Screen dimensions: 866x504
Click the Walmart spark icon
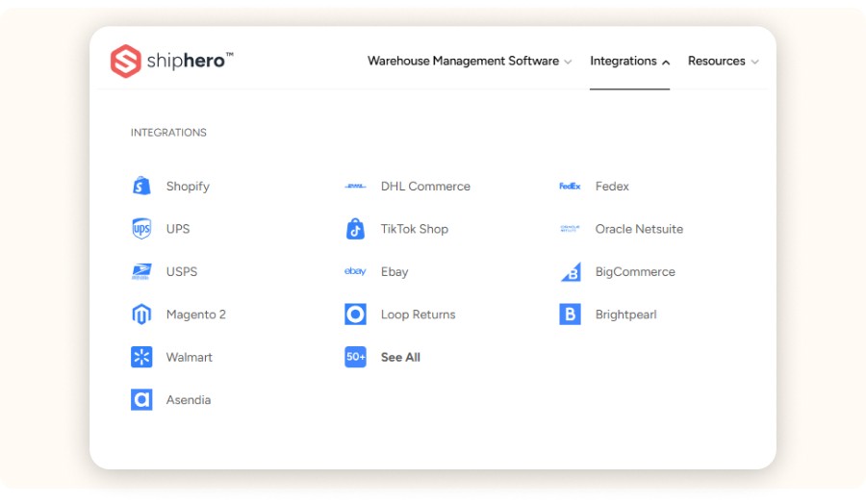pyautogui.click(x=141, y=357)
